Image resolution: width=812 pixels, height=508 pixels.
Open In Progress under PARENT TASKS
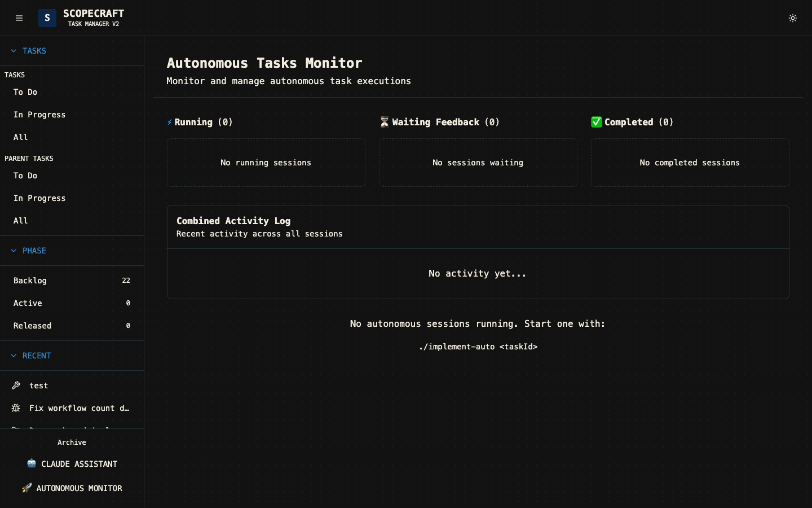click(72, 198)
